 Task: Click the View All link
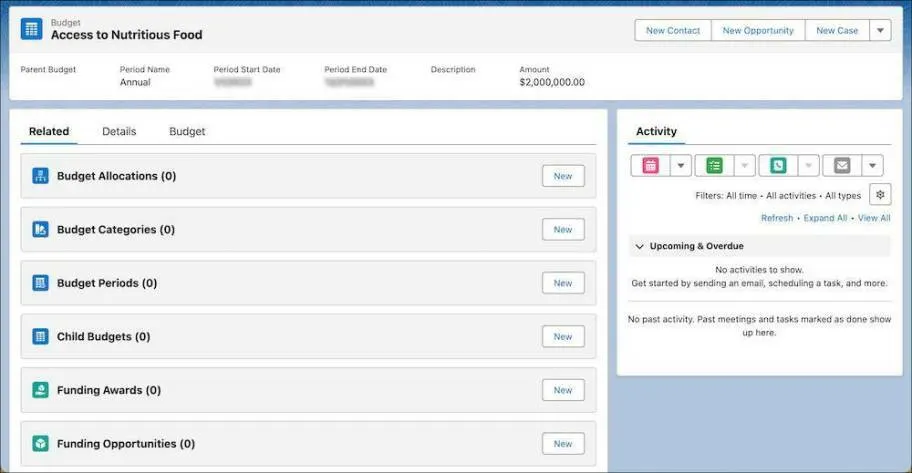pyautogui.click(x=874, y=218)
